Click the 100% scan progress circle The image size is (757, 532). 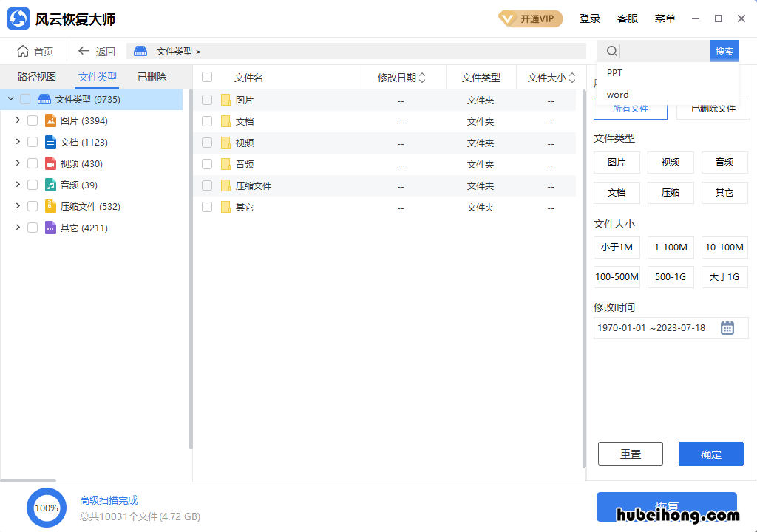[47, 508]
